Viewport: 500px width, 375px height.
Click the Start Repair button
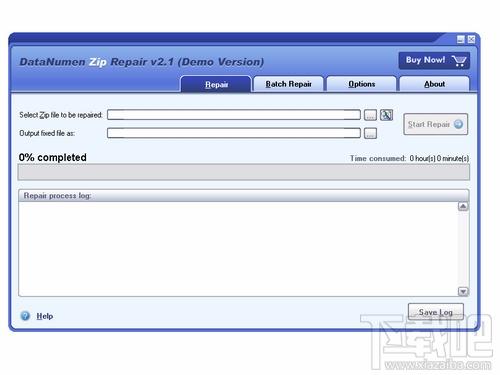pyautogui.click(x=435, y=124)
